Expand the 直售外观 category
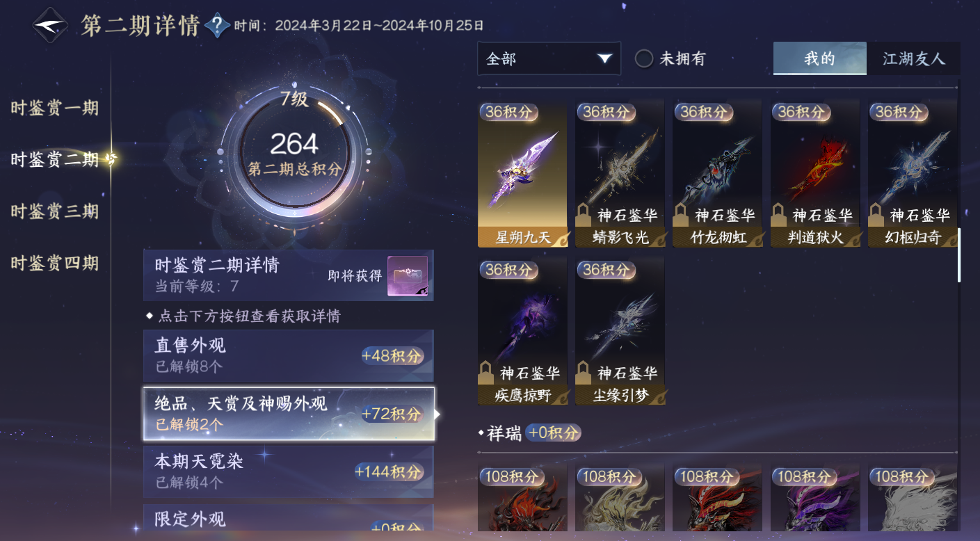This screenshot has height=541, width=980. point(289,355)
